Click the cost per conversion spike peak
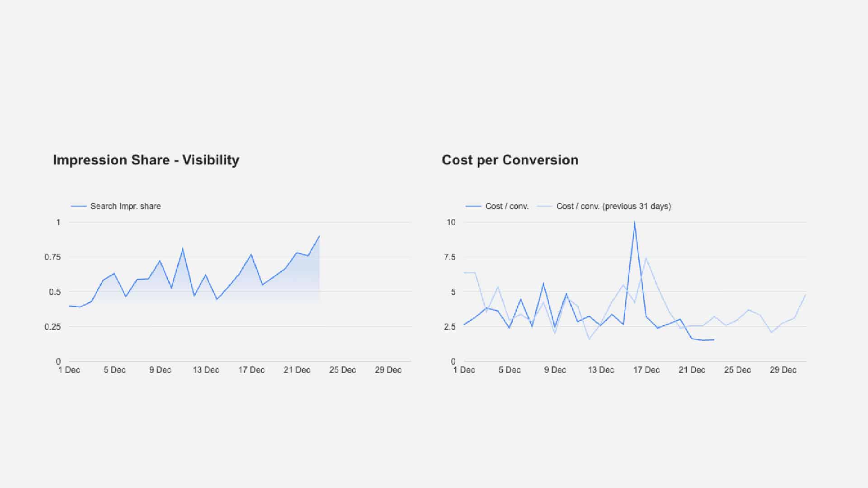The image size is (868, 488). tap(634, 222)
